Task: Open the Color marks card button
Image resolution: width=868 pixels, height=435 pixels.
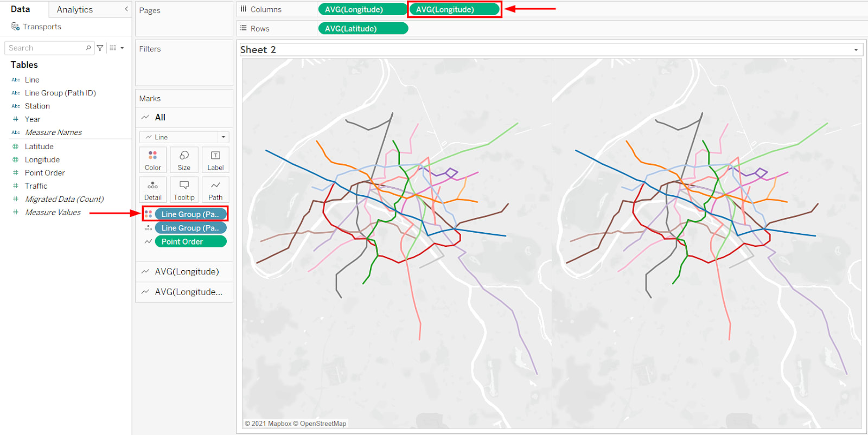Action: (152, 160)
